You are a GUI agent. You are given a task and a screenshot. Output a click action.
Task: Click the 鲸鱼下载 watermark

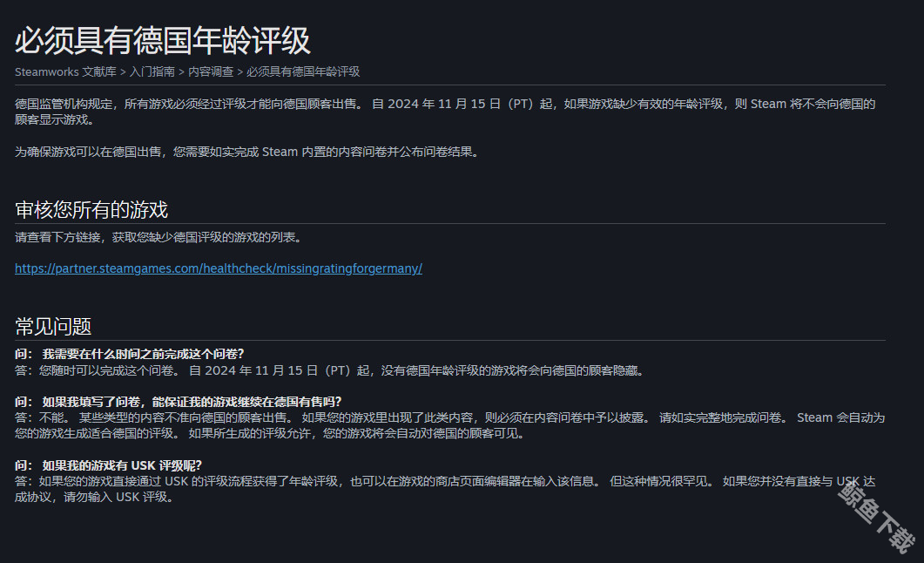tap(876, 519)
